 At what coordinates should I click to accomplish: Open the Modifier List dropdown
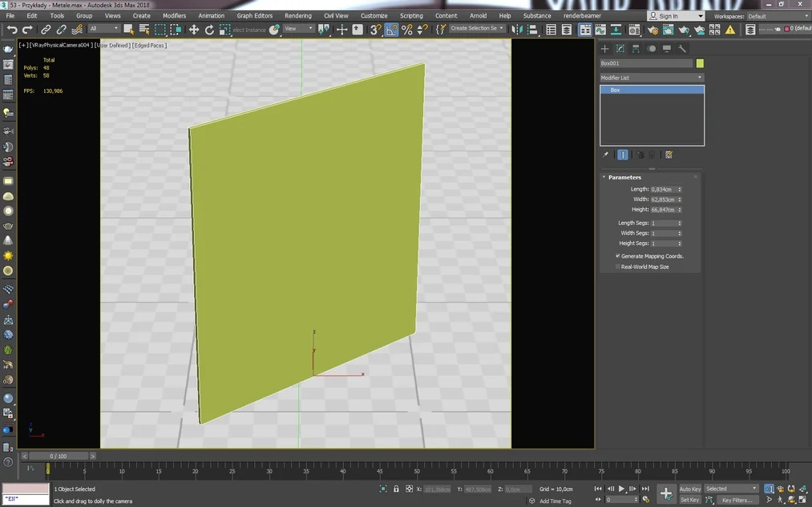tap(652, 78)
